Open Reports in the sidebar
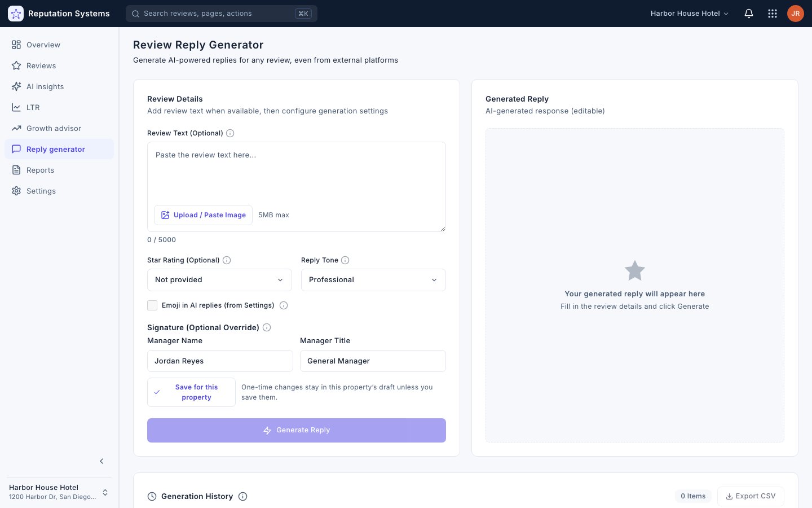Viewport: 812px width, 508px height. [59, 170]
